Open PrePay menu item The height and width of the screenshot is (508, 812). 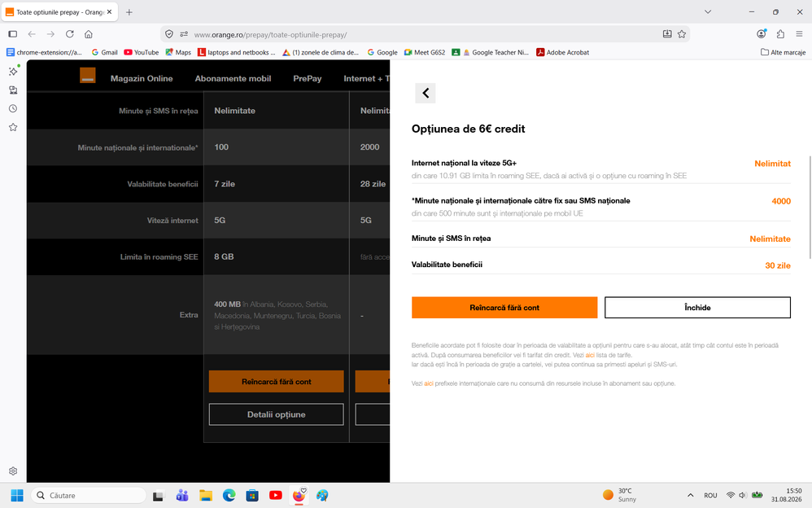click(307, 79)
